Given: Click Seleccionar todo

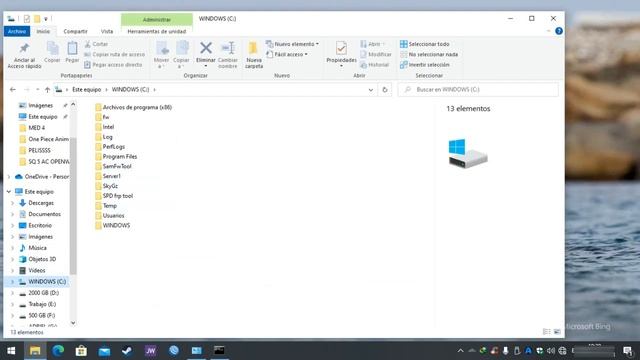Looking at the screenshot, I should tap(424, 44).
